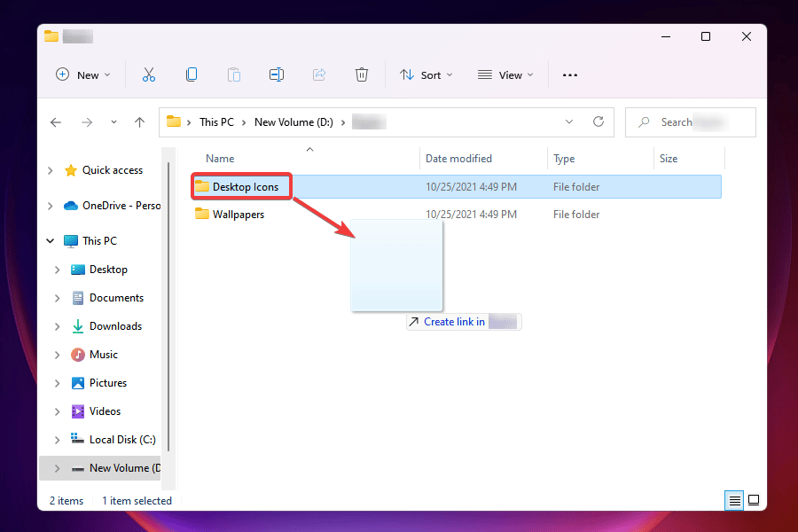Open the Sort options dropdown
Image resolution: width=798 pixels, height=532 pixels.
(x=426, y=74)
